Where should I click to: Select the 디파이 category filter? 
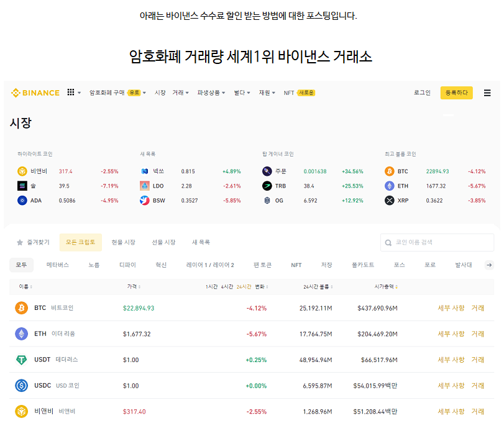127,265
